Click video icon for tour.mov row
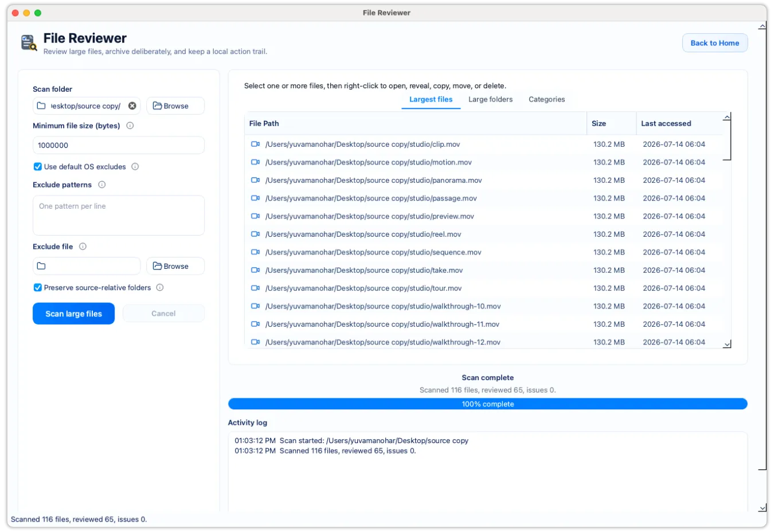Screen dimensions: 774x532 pos(256,288)
